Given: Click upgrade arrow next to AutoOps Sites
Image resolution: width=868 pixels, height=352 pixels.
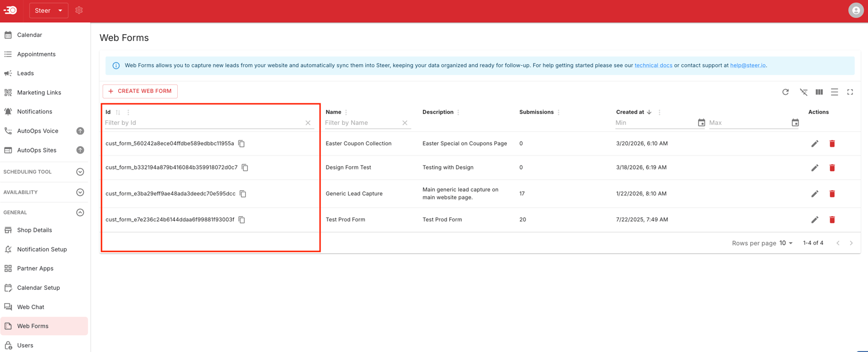Looking at the screenshot, I should pos(80,150).
